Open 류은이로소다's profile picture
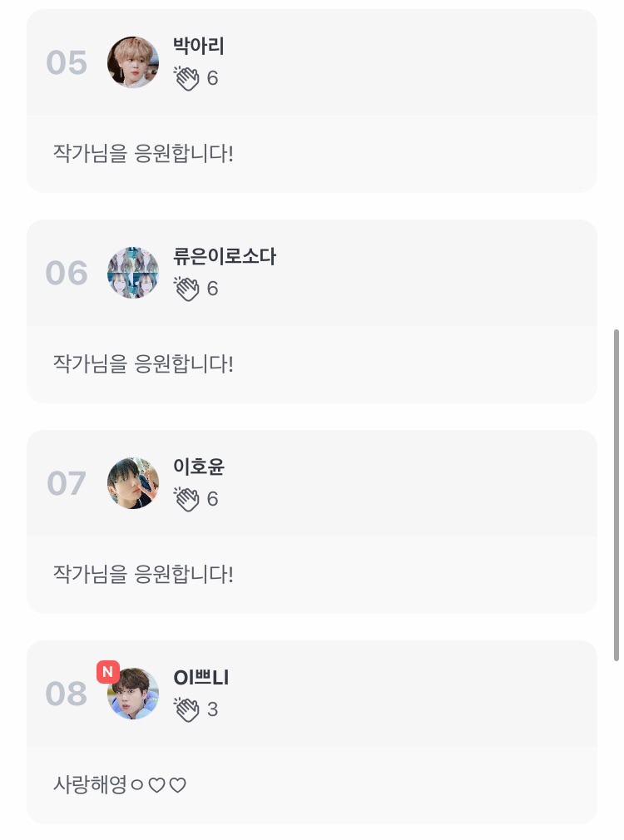 pos(133,273)
